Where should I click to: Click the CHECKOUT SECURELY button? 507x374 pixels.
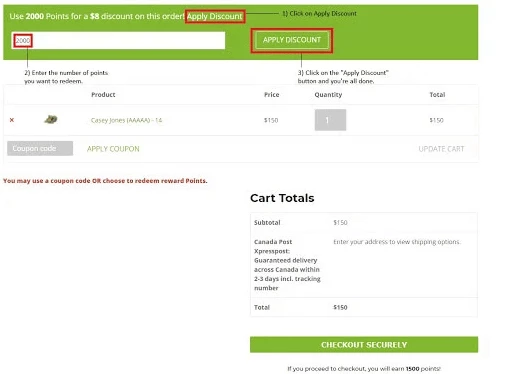pyautogui.click(x=364, y=345)
